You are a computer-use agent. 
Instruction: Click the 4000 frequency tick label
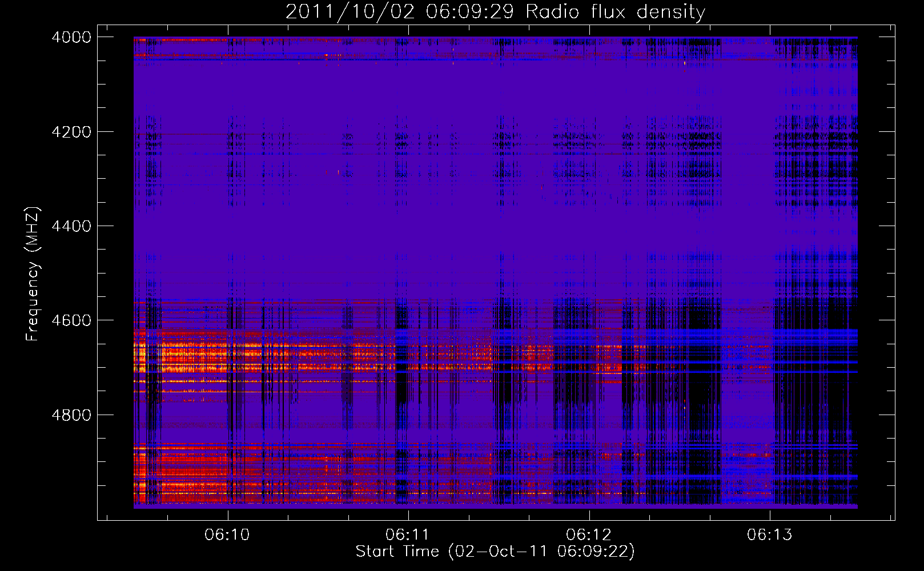tap(71, 37)
